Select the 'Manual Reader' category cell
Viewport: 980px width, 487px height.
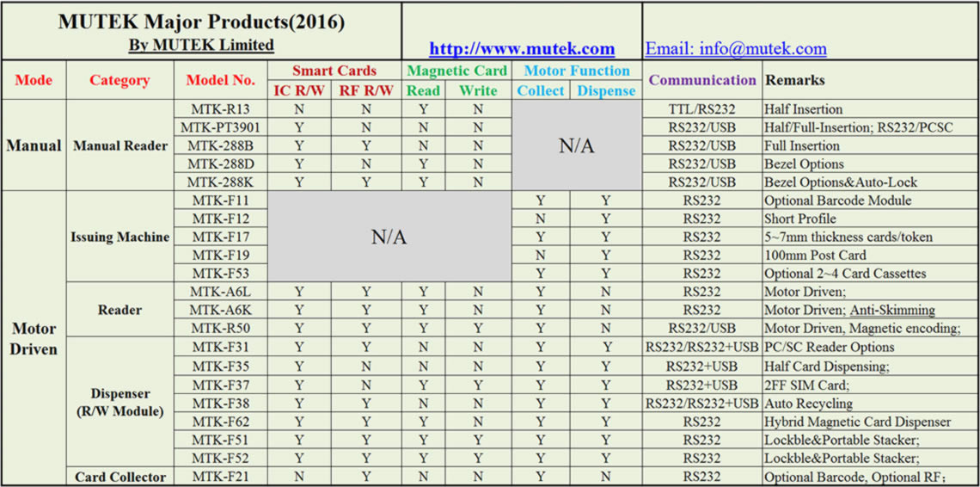(120, 146)
